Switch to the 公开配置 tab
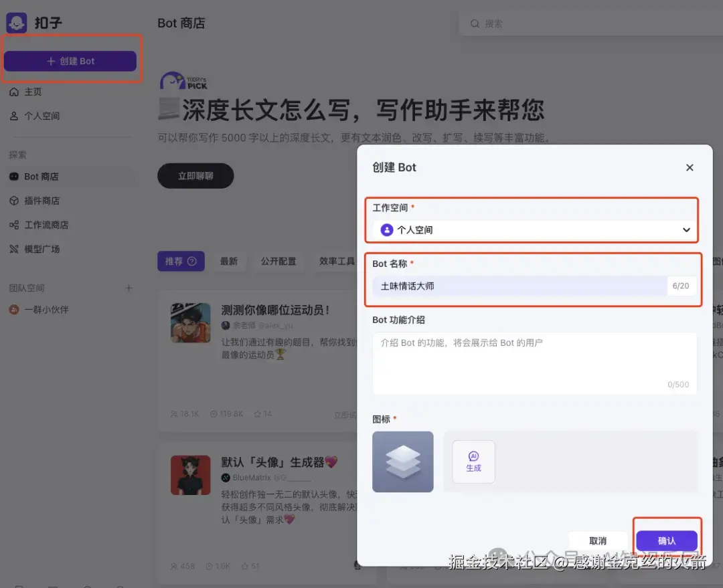723x588 pixels. tap(279, 262)
